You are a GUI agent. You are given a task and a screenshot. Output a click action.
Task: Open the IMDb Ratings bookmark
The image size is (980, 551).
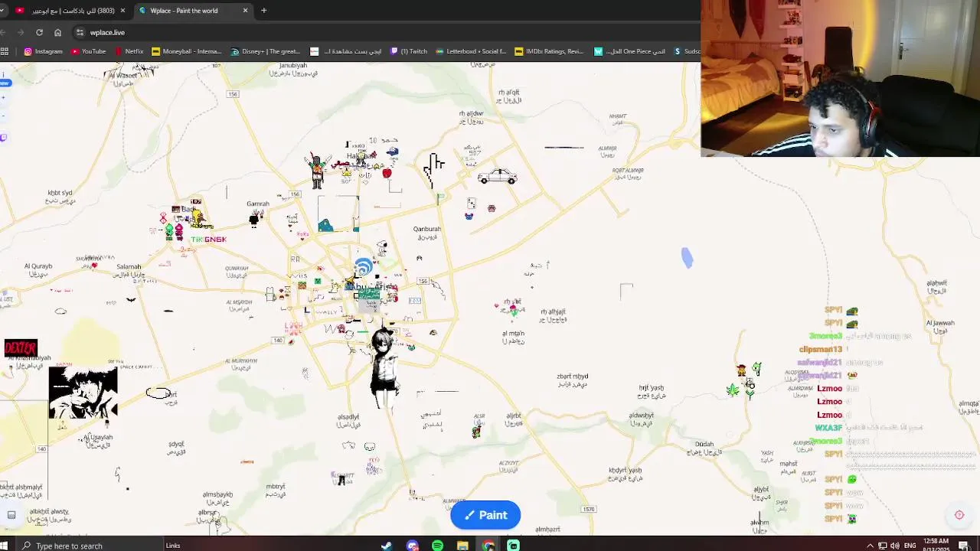pos(549,51)
